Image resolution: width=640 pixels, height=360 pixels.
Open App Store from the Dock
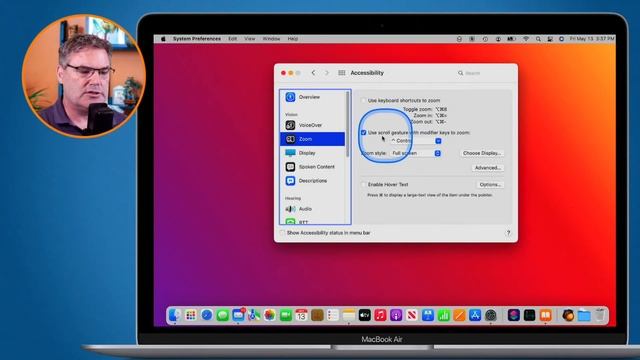point(475,315)
